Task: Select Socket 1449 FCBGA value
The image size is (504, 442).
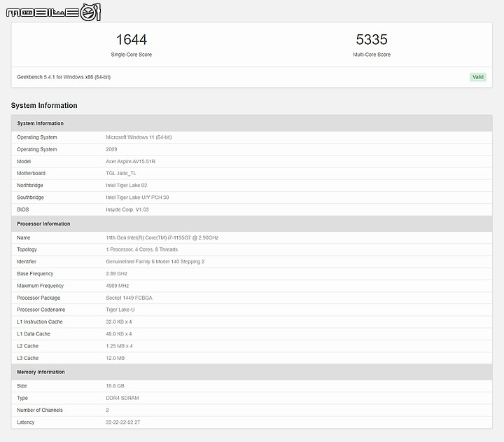Action: pyautogui.click(x=129, y=298)
